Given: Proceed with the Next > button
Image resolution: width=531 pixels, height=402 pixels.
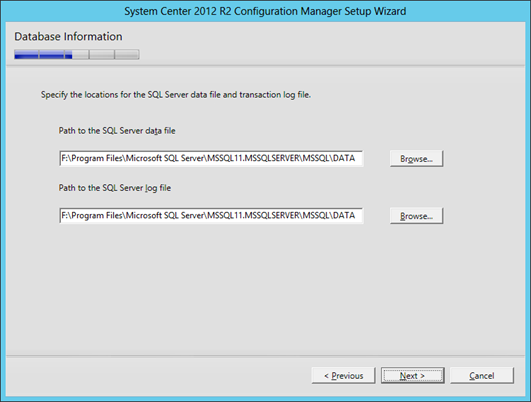Looking at the screenshot, I should tap(412, 376).
